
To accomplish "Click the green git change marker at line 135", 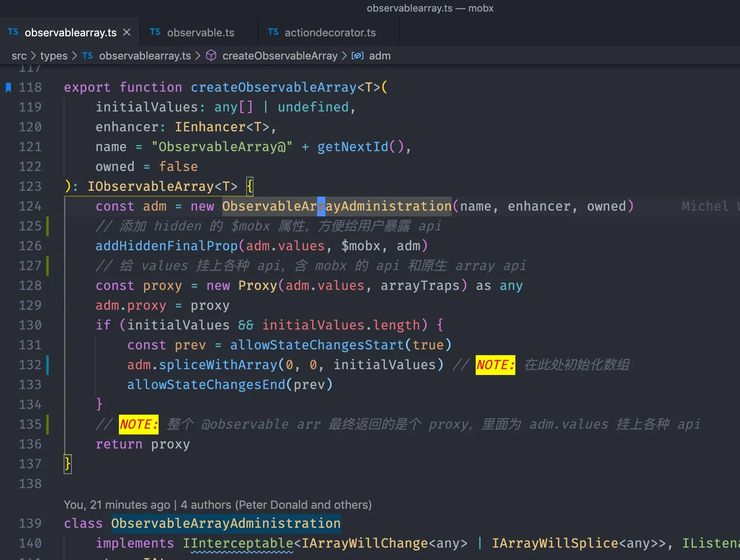I will coord(47,424).
